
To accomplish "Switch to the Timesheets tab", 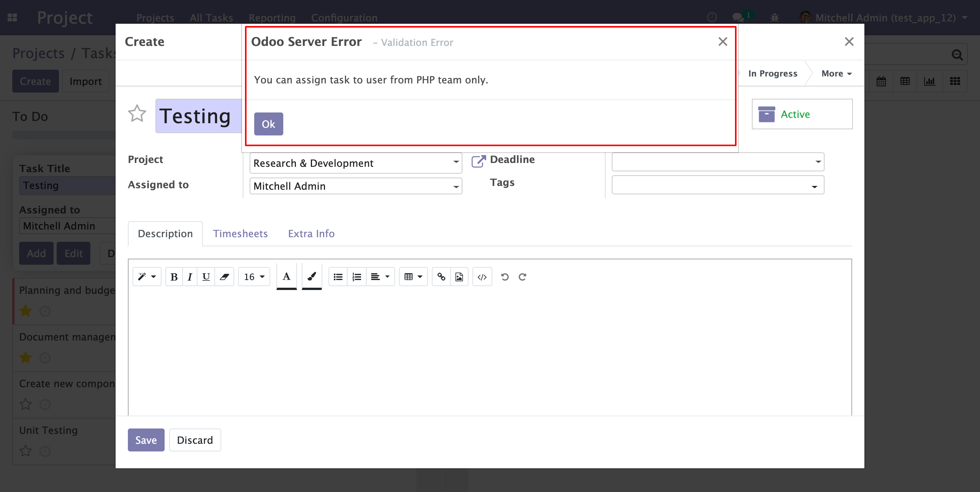I will (x=240, y=233).
